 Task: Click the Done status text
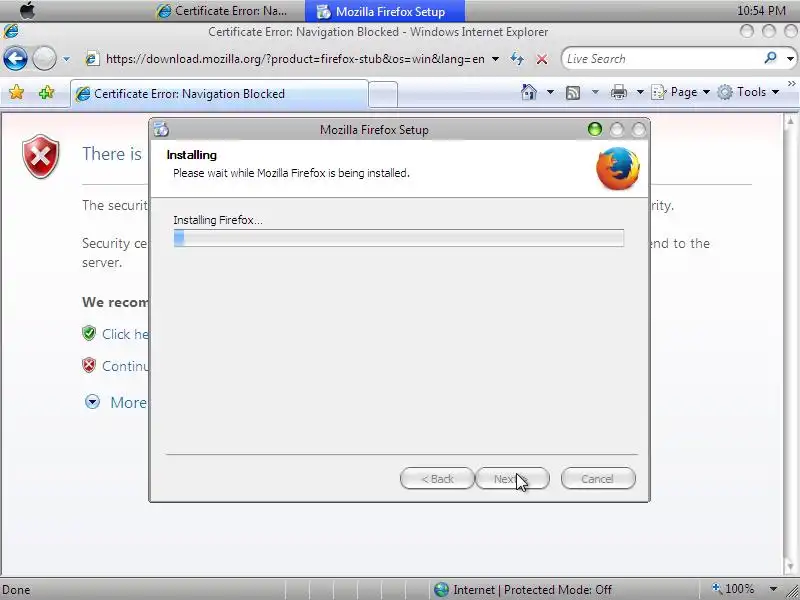[16, 590]
